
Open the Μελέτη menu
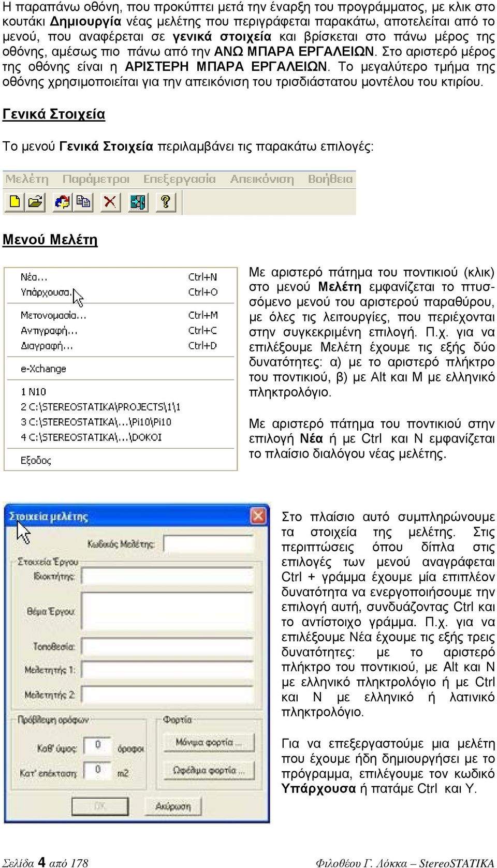27,179
